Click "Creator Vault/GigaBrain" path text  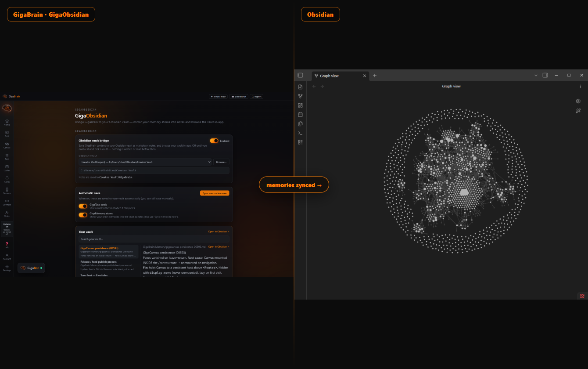[115, 177]
